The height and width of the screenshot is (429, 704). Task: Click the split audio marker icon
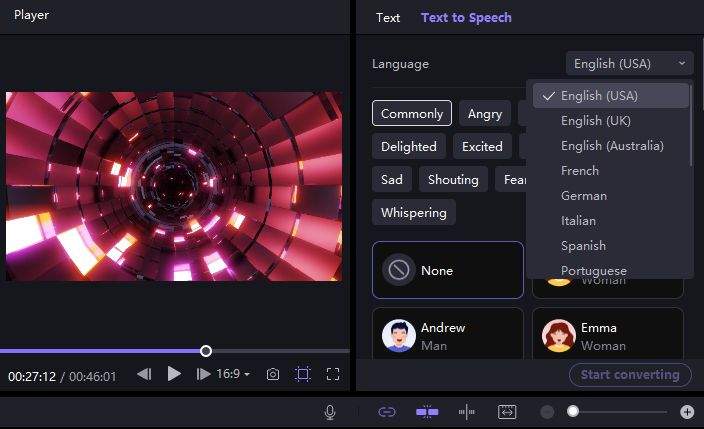point(466,411)
